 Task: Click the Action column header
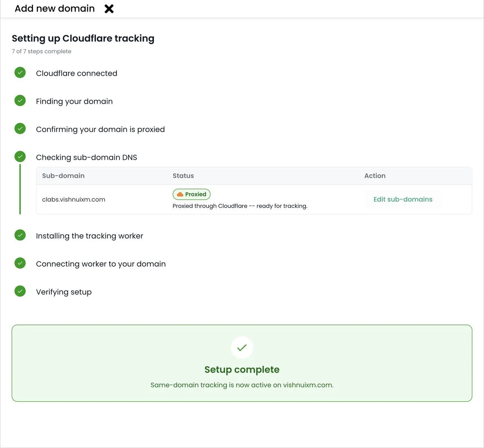375,176
